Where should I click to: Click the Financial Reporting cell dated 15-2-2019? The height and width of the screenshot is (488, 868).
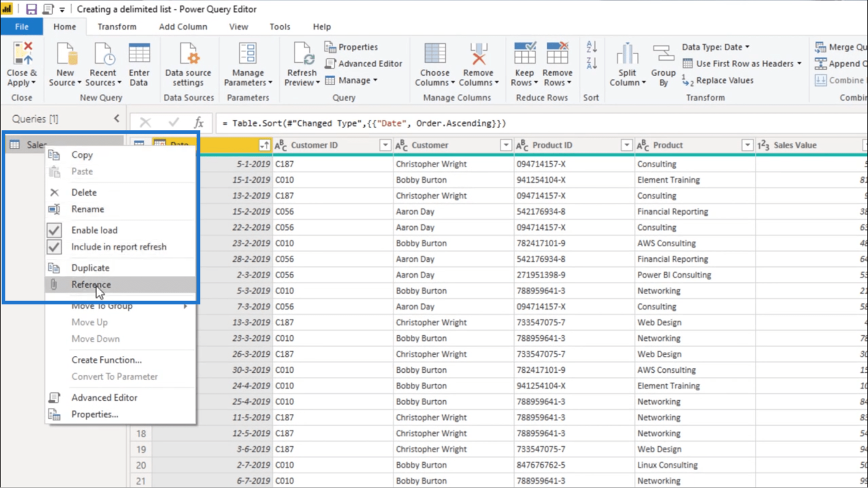(x=695, y=212)
